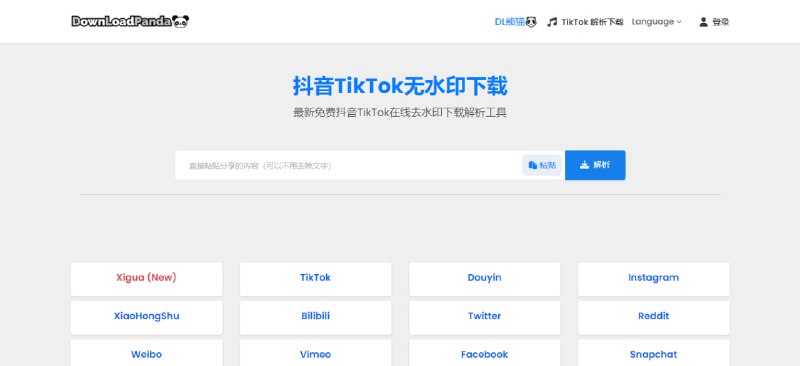Image resolution: width=800 pixels, height=366 pixels.
Task: Open the Vimeo card
Action: [x=315, y=353]
